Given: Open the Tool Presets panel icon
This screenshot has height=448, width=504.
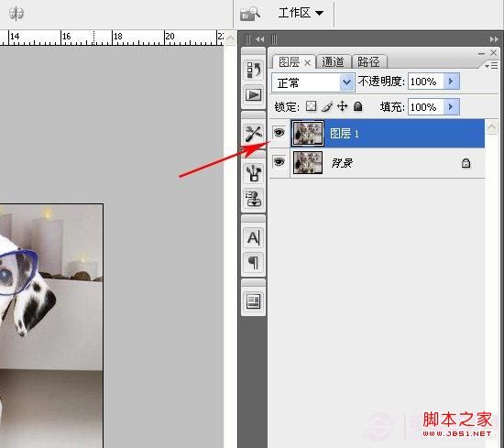Looking at the screenshot, I should click(x=253, y=134).
